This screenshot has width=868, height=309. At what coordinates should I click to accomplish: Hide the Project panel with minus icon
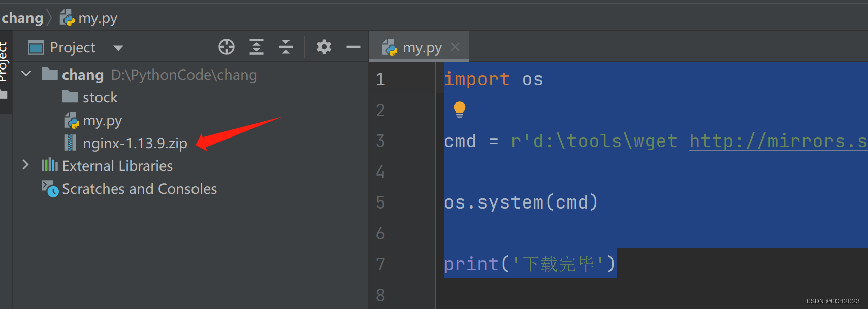point(353,47)
